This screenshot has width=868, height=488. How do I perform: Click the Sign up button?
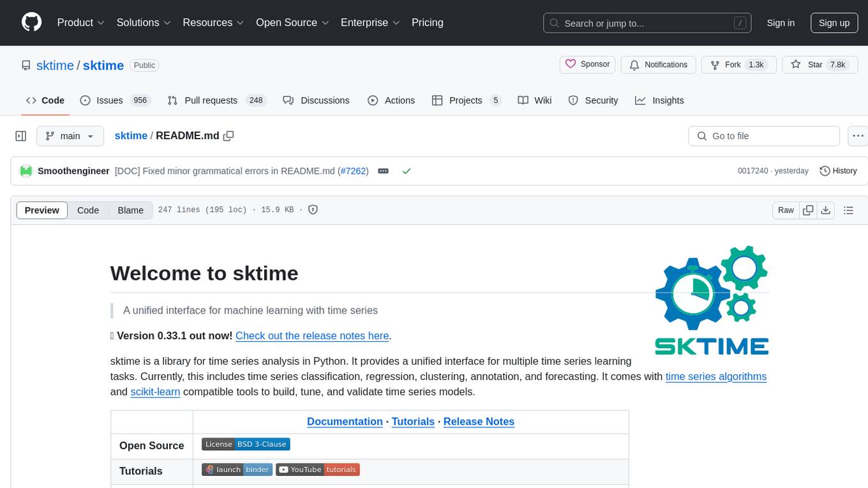click(834, 23)
